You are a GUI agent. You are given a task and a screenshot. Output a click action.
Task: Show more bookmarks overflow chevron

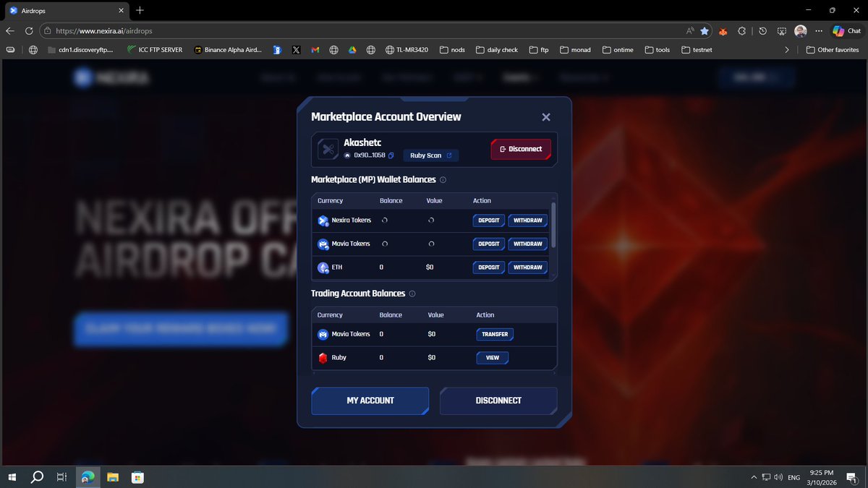(787, 50)
